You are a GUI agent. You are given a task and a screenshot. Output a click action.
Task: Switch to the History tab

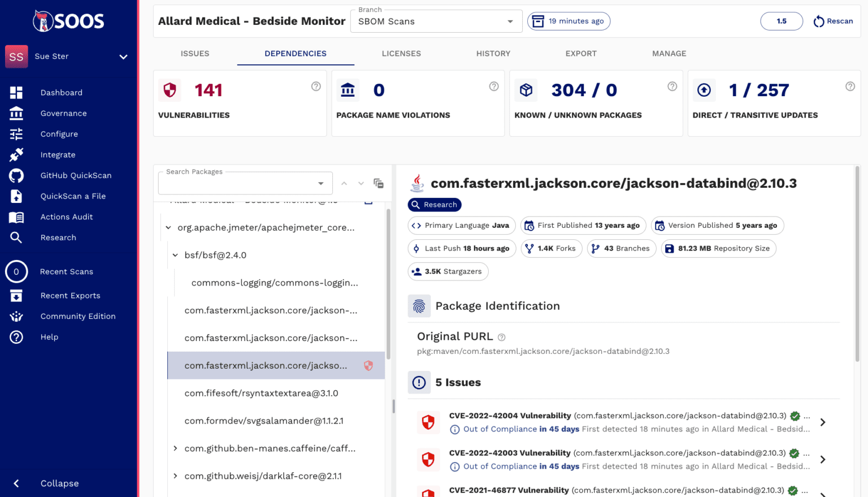pyautogui.click(x=493, y=54)
